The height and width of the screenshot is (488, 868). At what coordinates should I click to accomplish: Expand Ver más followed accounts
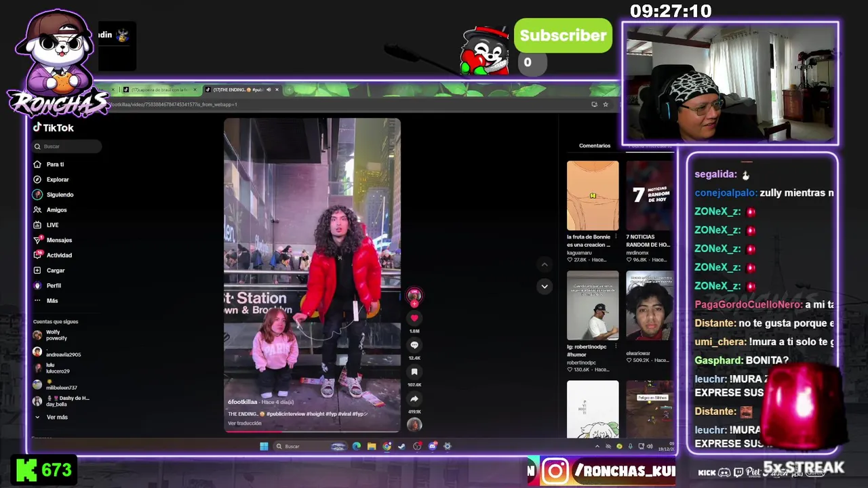(x=51, y=418)
